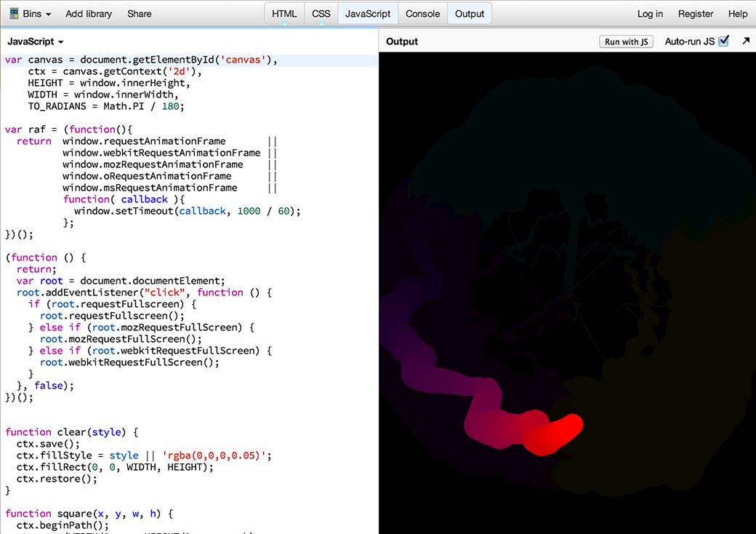Image resolution: width=756 pixels, height=534 pixels.
Task: Toggle the JavaScript panel tab
Action: tap(368, 14)
